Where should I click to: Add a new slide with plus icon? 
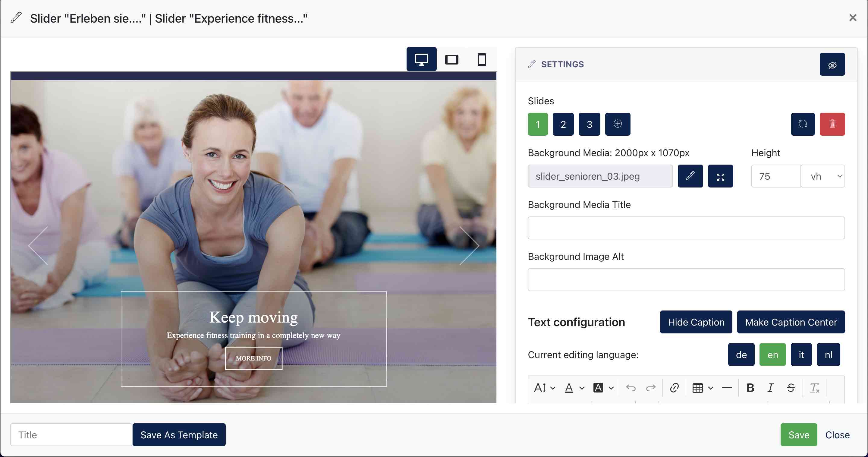(617, 124)
